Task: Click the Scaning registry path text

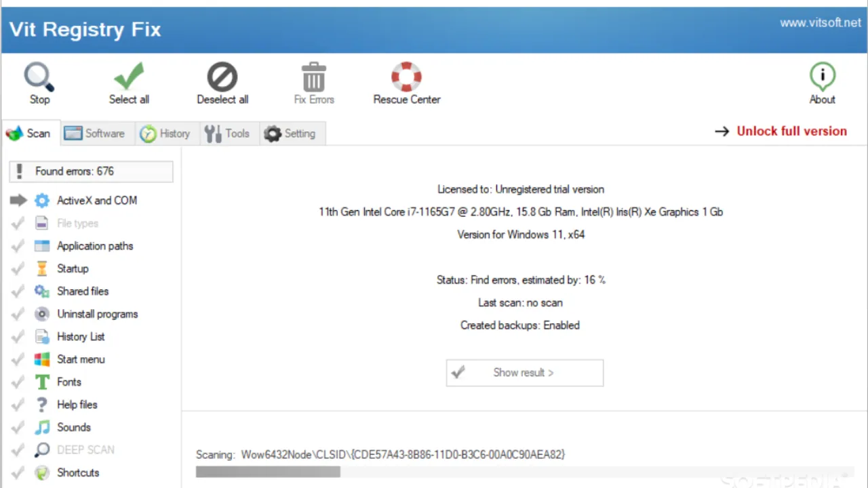Action: (380, 454)
